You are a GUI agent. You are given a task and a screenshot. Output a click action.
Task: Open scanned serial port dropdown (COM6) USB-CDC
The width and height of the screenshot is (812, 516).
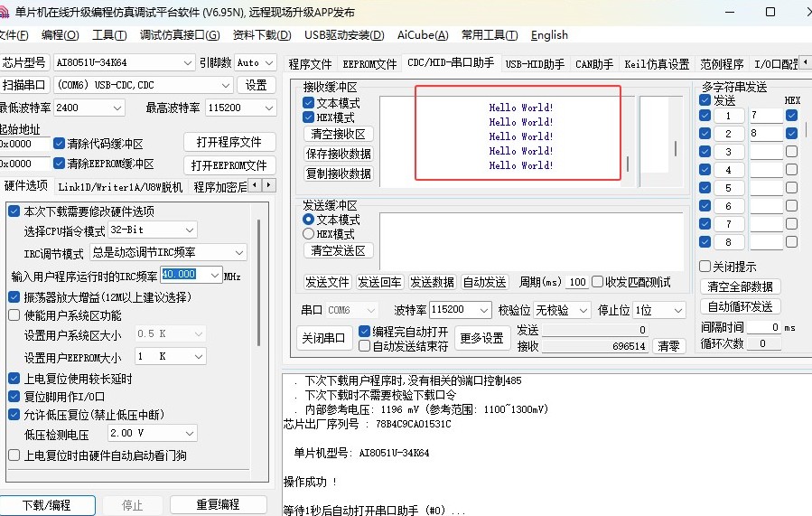[144, 85]
